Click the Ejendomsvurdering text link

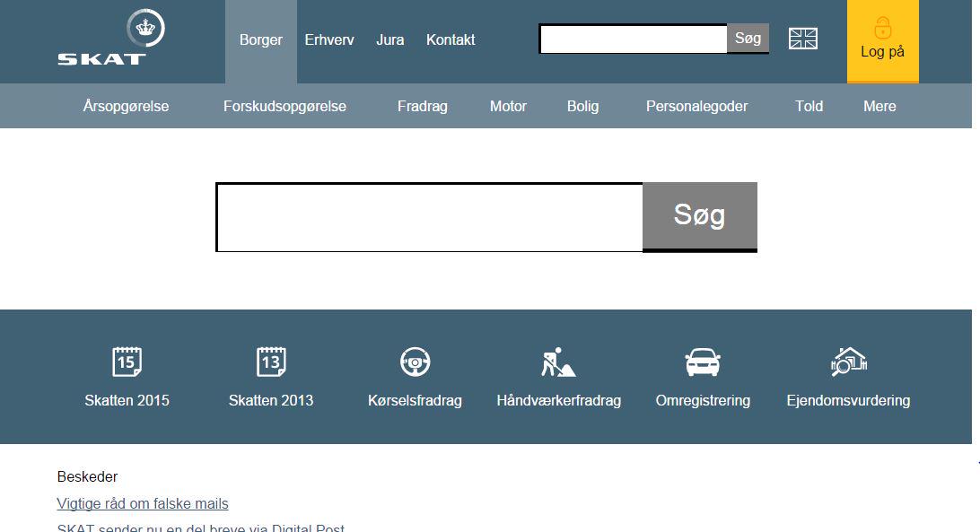coord(848,401)
